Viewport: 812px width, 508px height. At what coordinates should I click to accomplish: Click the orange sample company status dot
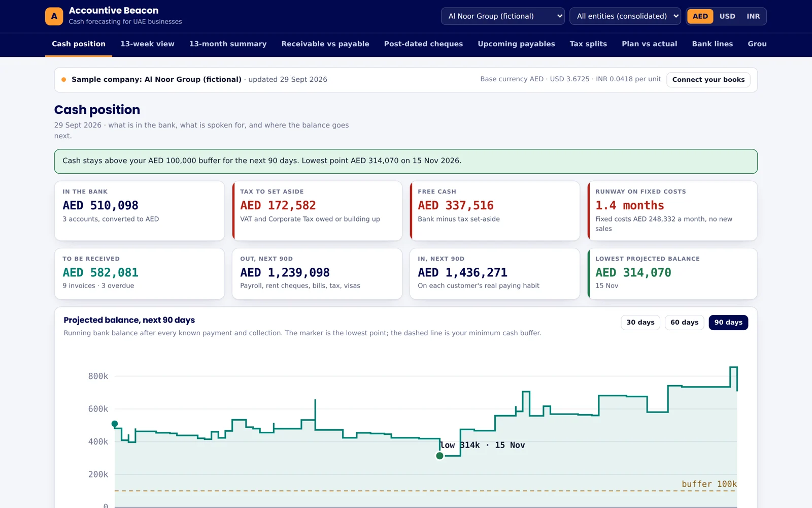coord(64,80)
